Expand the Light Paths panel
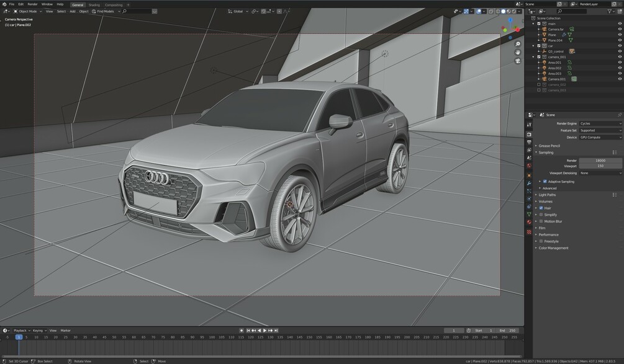 tap(547, 195)
